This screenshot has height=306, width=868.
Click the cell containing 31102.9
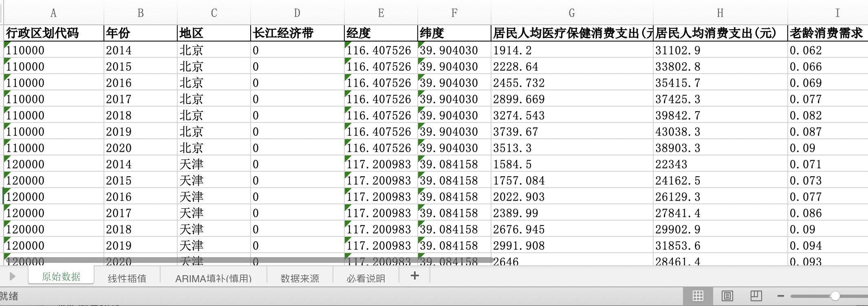point(720,50)
